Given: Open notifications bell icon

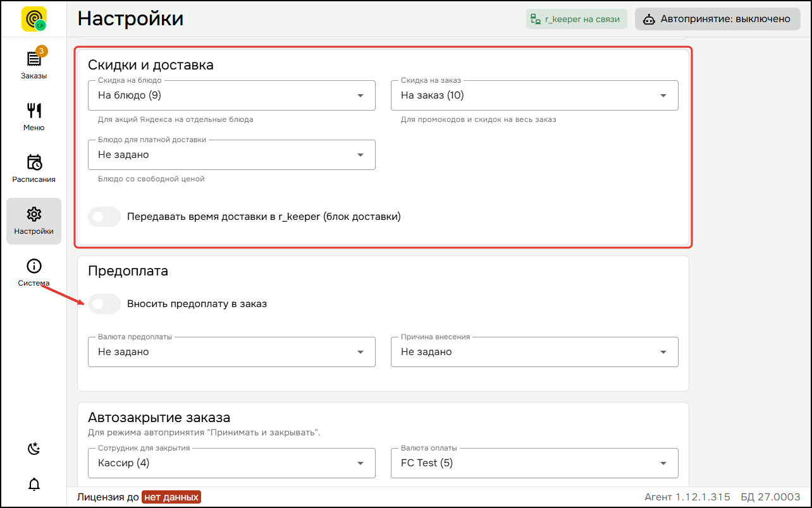Looking at the screenshot, I should click(34, 485).
